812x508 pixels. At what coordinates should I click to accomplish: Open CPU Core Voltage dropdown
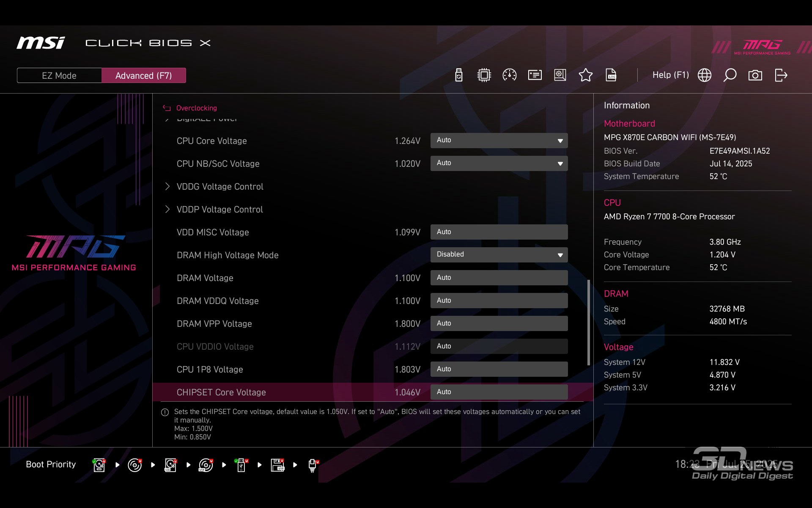(x=499, y=141)
